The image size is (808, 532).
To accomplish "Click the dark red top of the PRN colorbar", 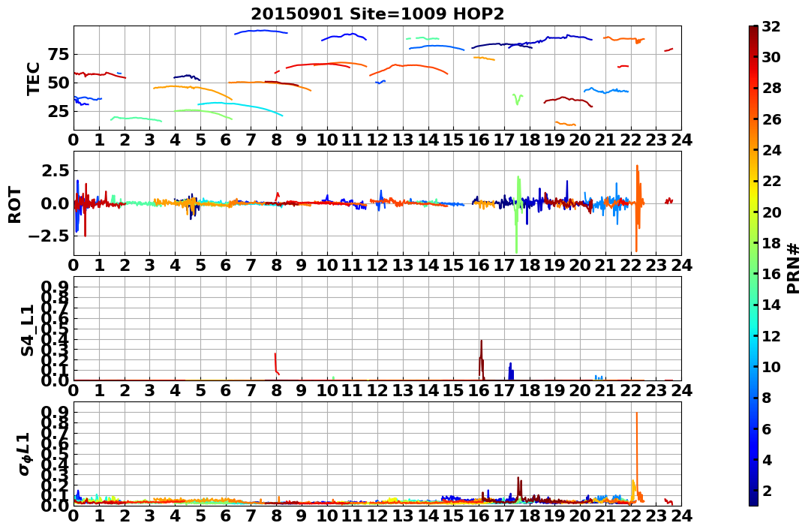I will click(753, 29).
